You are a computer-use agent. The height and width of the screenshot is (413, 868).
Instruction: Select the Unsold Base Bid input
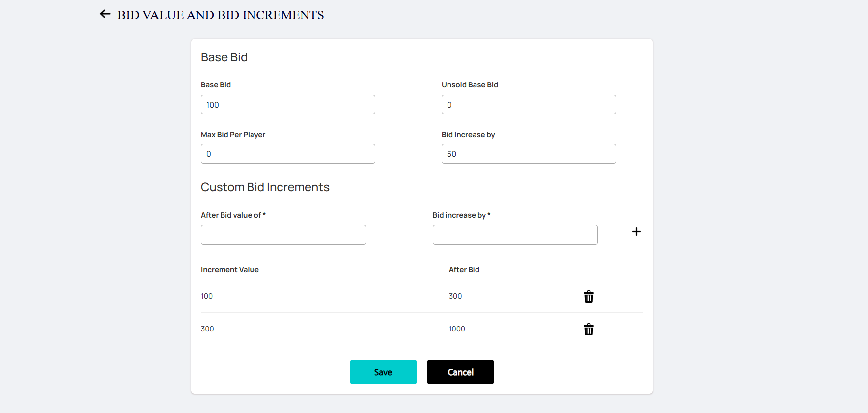tap(529, 105)
